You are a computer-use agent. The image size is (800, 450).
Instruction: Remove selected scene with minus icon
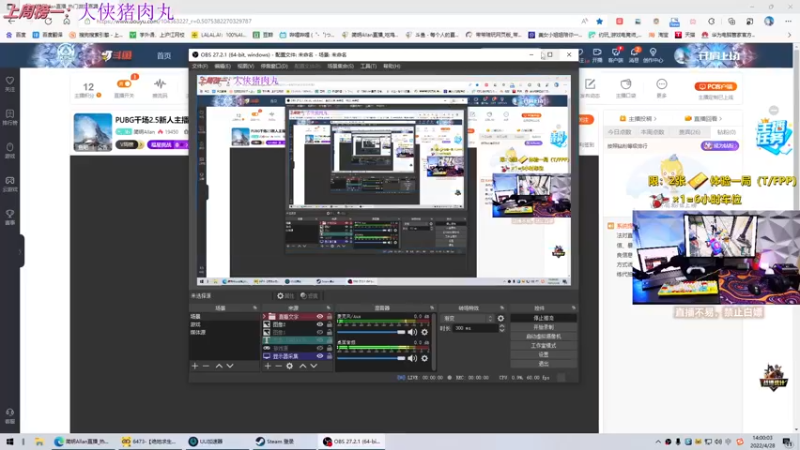click(206, 366)
